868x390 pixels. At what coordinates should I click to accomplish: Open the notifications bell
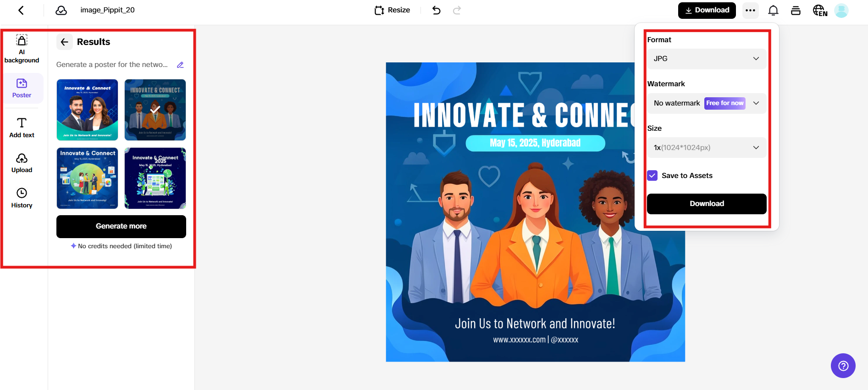point(773,11)
